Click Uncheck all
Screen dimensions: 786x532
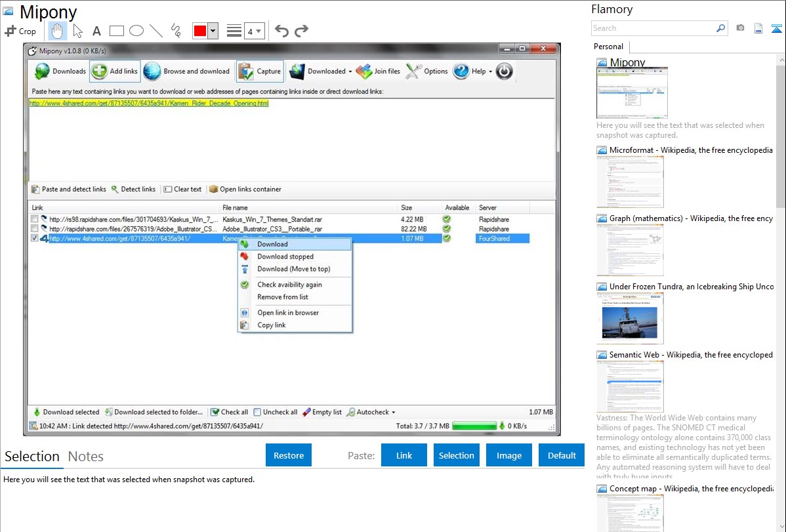pos(275,412)
